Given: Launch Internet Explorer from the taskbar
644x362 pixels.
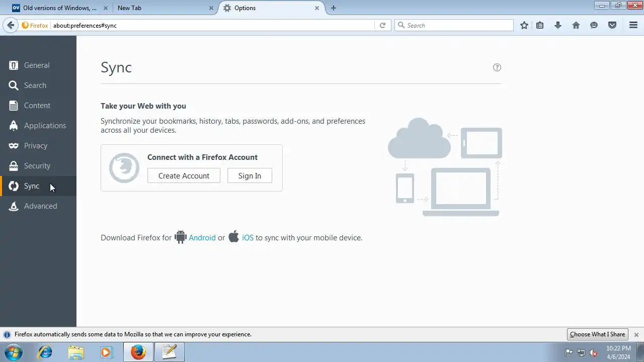Looking at the screenshot, I should click(45, 352).
